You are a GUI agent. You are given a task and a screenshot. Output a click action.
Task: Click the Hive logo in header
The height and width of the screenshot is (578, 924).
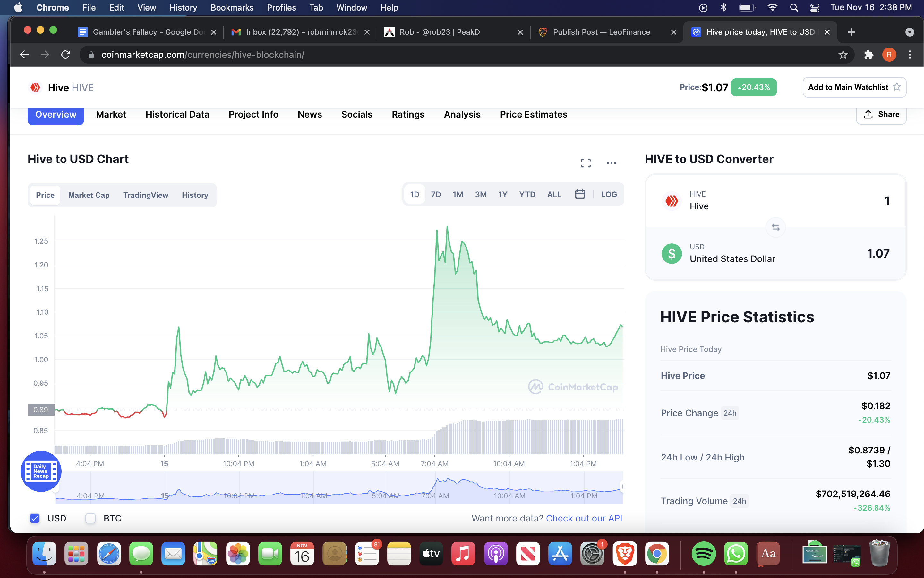[x=35, y=88]
